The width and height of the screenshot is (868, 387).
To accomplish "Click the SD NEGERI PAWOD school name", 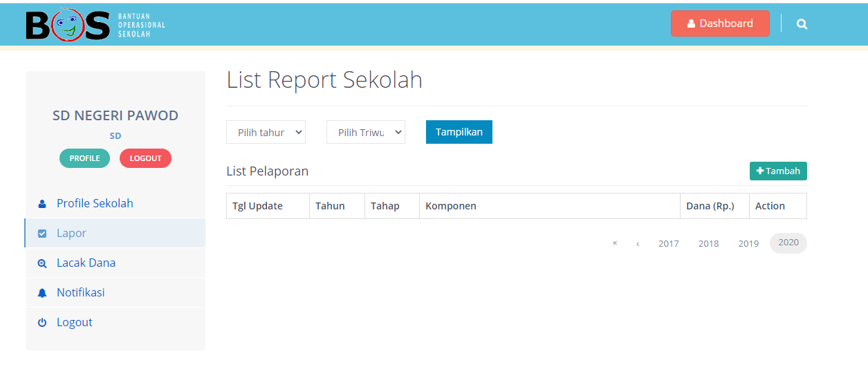I will click(116, 115).
